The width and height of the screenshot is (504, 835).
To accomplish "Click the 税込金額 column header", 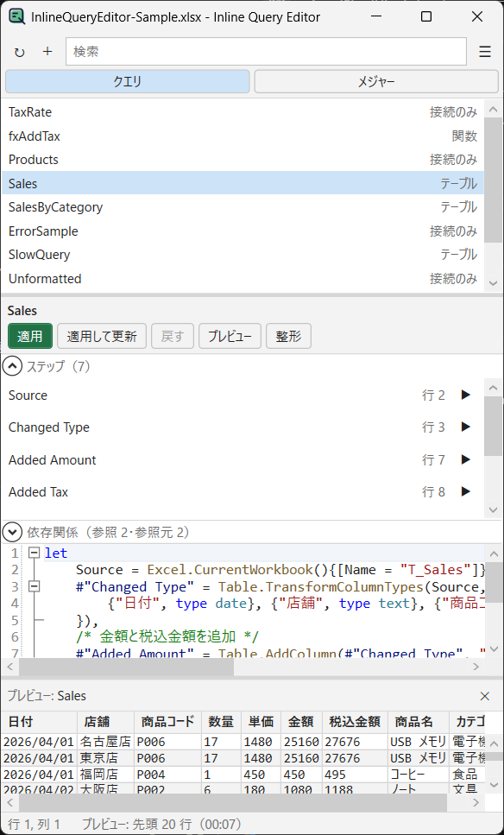I will pos(355,722).
